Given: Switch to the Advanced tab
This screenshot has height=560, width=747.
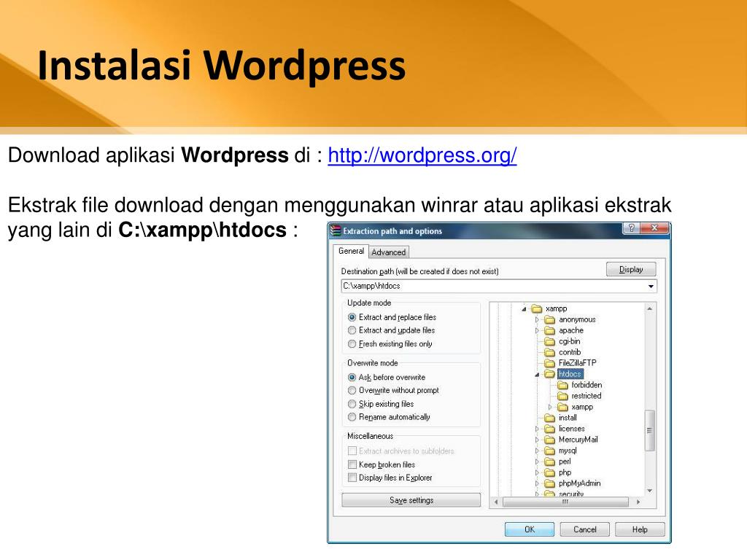Looking at the screenshot, I should (x=388, y=252).
